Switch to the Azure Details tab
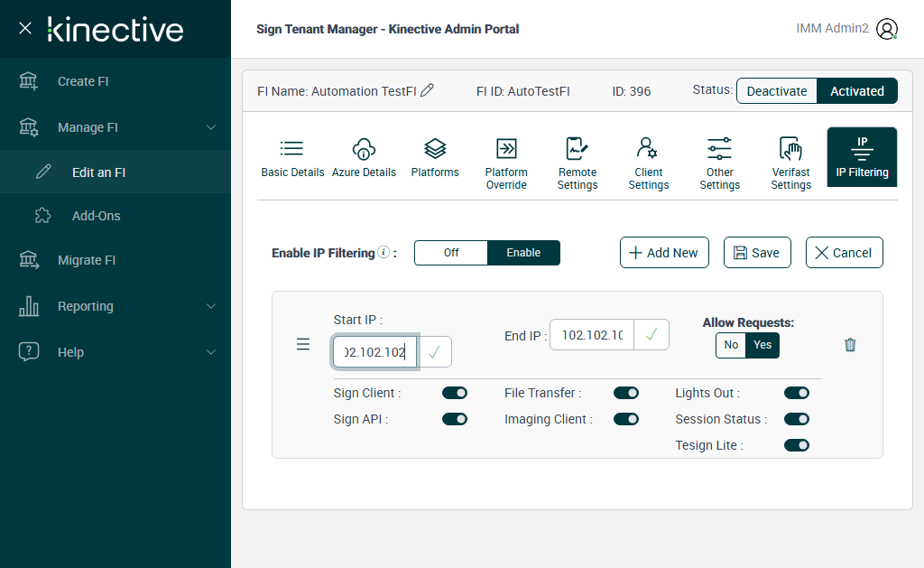Screen dimensions: 924x568 (x=364, y=157)
